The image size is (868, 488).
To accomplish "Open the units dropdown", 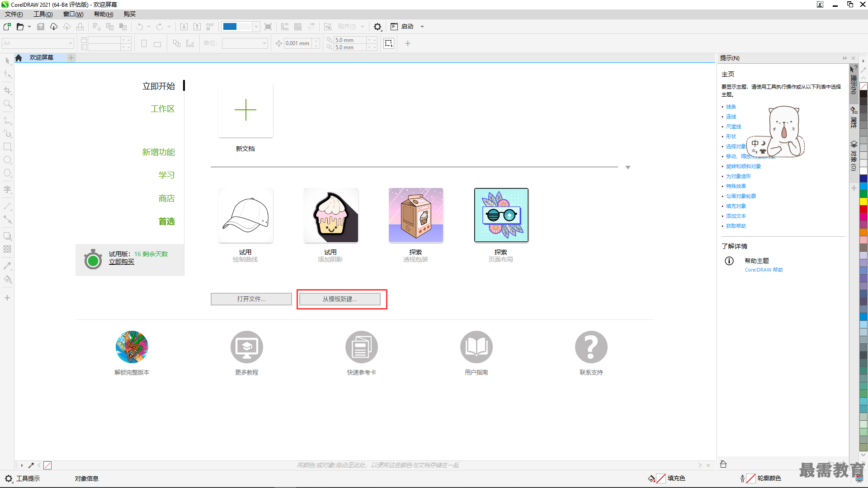I will click(264, 43).
